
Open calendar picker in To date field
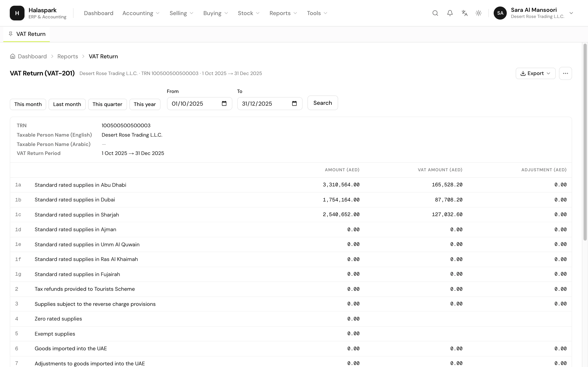pyautogui.click(x=294, y=104)
